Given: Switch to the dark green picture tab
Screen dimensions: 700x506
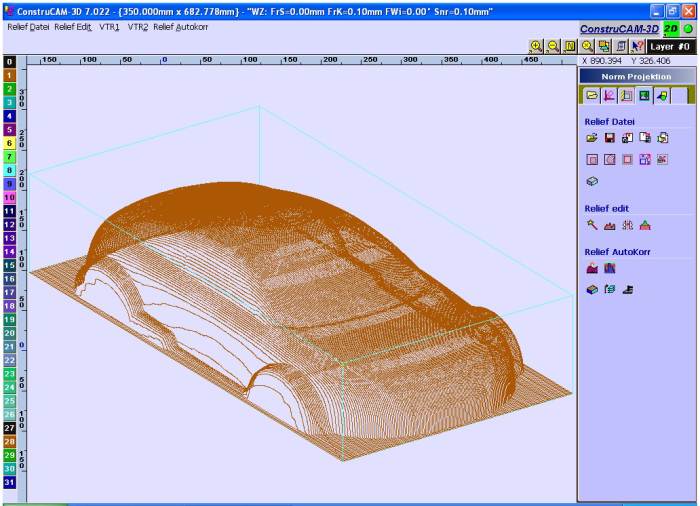Looking at the screenshot, I should click(x=643, y=96).
